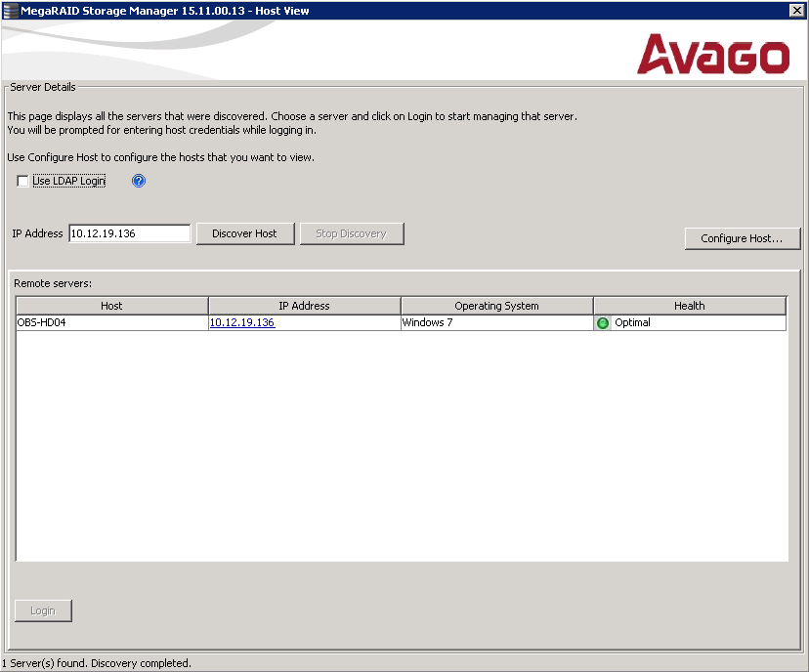
Task: Click the blue LDAP help icon
Action: click(139, 181)
